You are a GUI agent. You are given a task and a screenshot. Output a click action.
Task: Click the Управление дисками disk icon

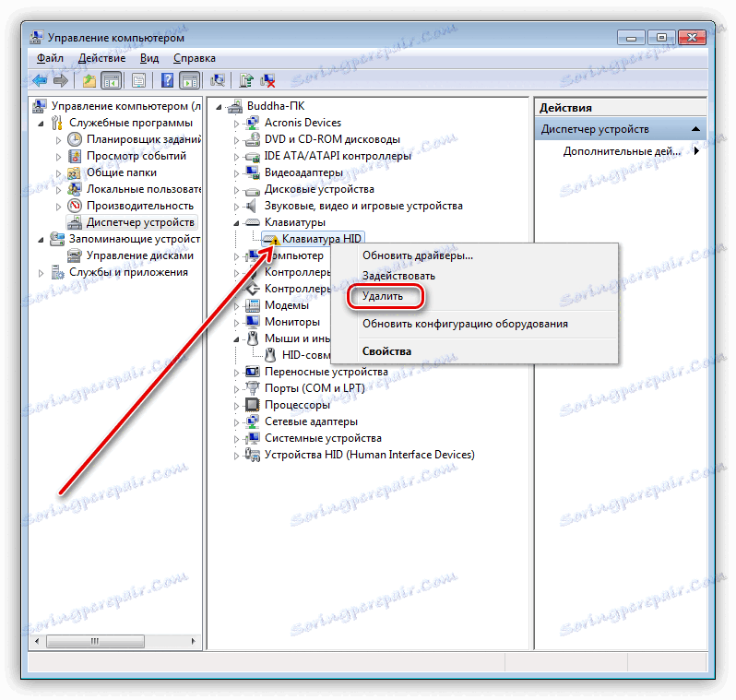coord(74,255)
